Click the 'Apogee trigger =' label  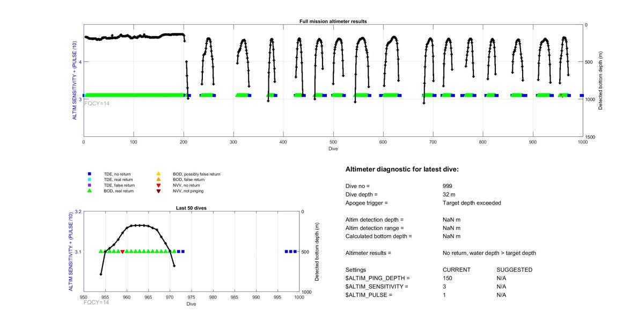click(x=367, y=203)
